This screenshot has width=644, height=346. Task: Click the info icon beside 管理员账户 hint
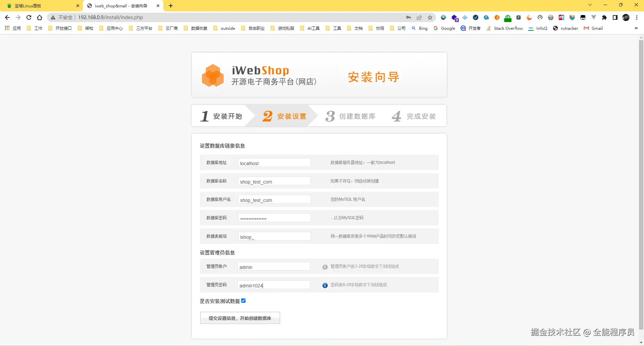pyautogui.click(x=325, y=267)
